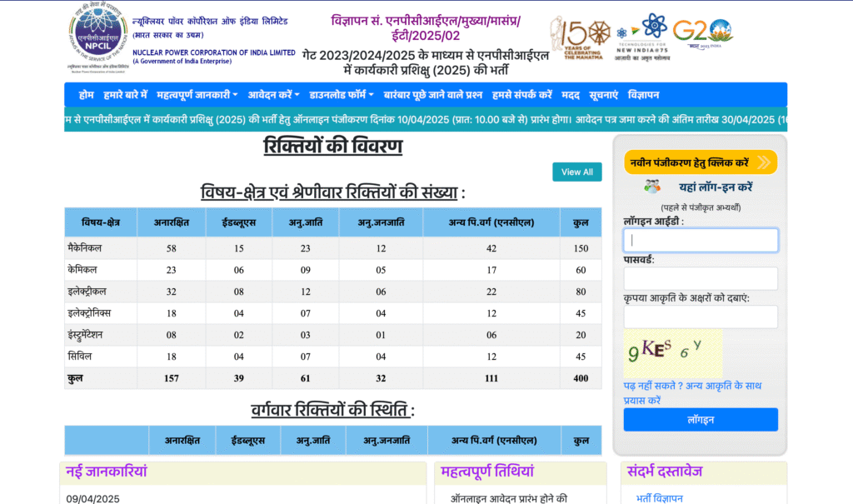
Task: Expand the महत्वपूर्ण जानकारी dropdown menu
Action: coord(197,95)
